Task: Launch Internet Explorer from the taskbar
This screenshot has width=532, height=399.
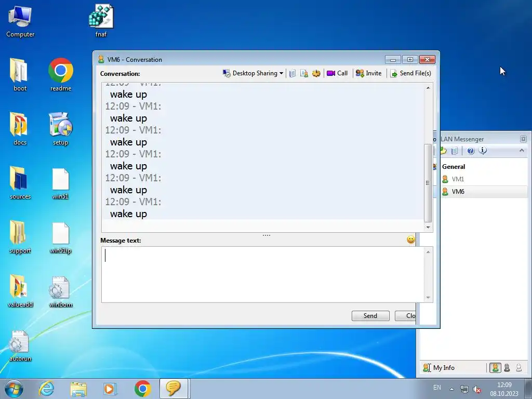Action: [x=46, y=389]
